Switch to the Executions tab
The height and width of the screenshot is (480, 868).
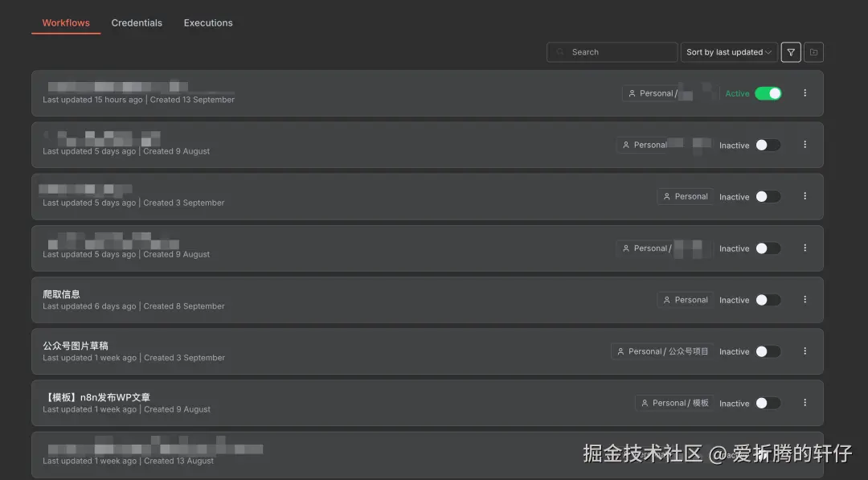tap(208, 23)
